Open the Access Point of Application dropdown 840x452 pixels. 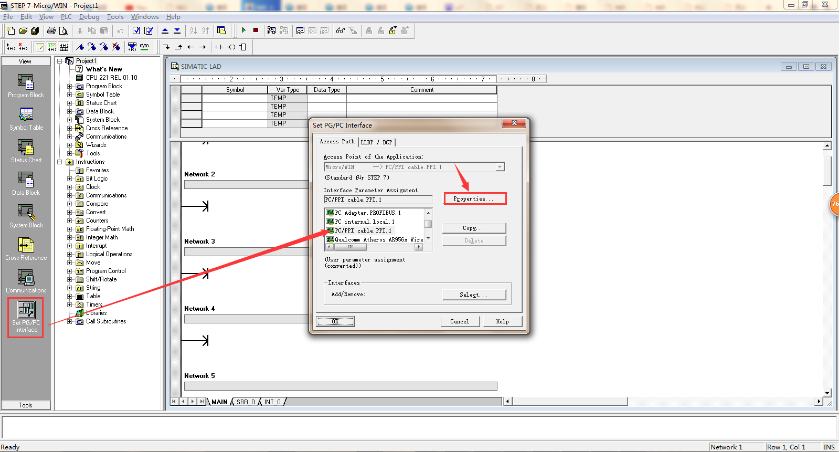click(x=500, y=166)
